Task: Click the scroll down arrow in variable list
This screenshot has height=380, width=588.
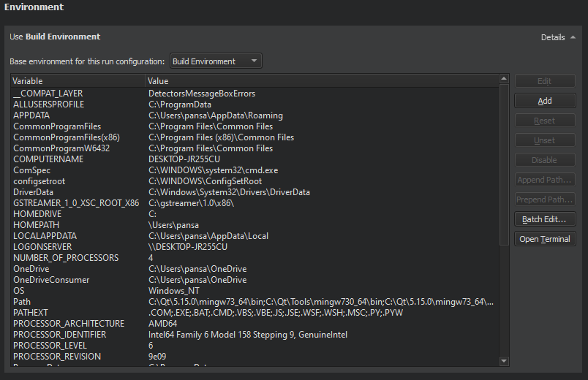Action: pos(504,360)
